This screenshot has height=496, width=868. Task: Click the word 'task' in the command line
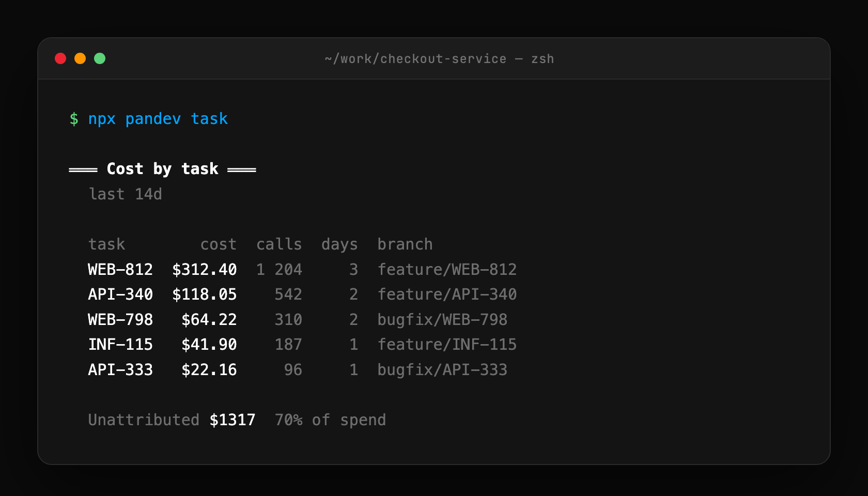pyautogui.click(x=209, y=119)
